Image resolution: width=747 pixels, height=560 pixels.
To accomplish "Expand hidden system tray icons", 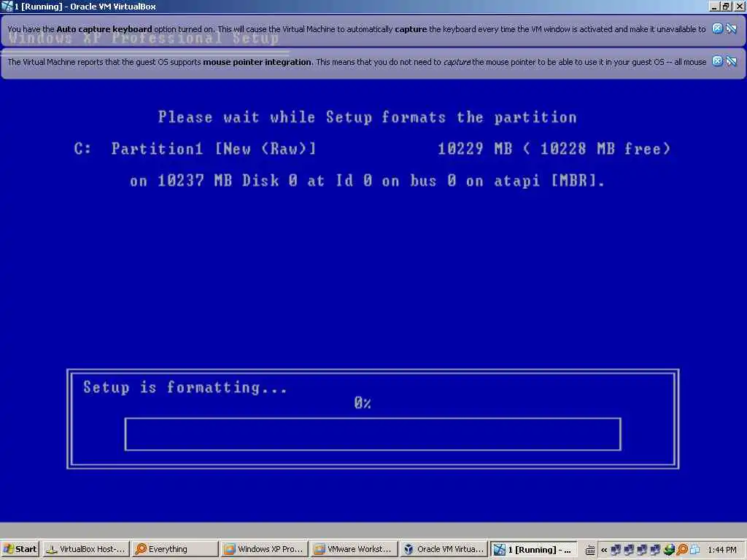I will click(604, 550).
